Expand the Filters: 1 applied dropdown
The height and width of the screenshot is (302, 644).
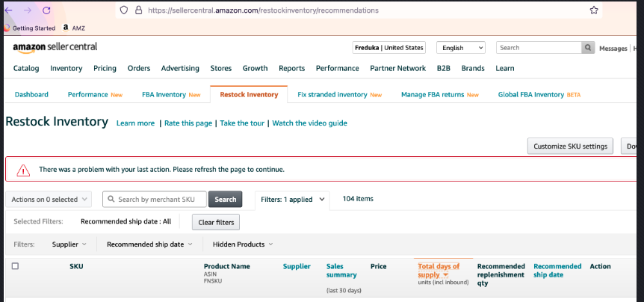[292, 200]
